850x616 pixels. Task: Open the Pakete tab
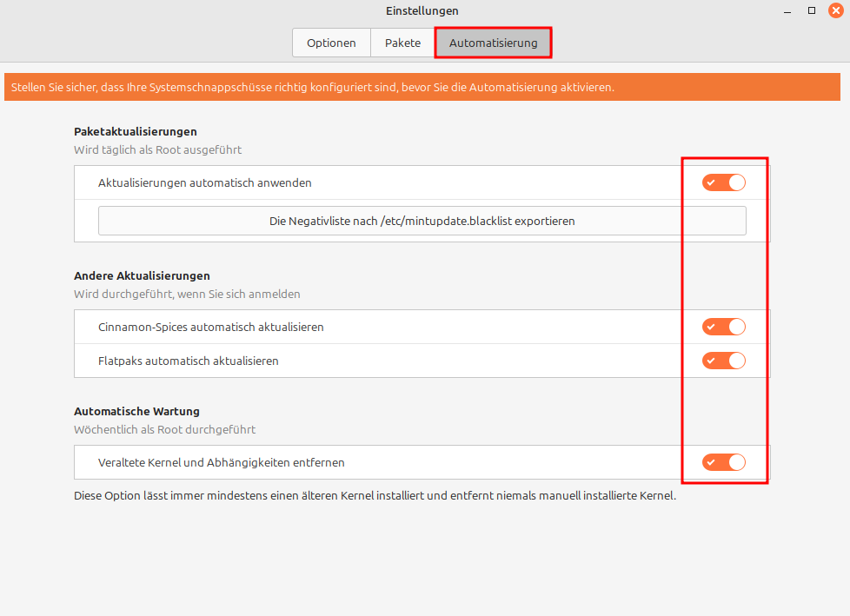[402, 43]
